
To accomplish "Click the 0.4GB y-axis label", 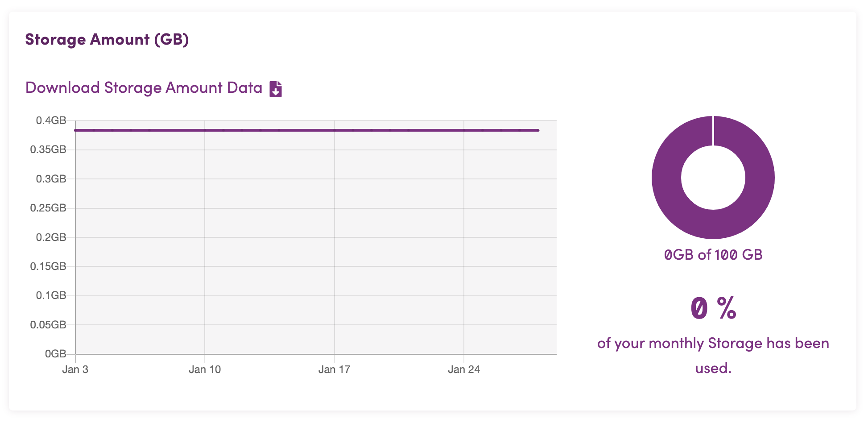I will (51, 120).
